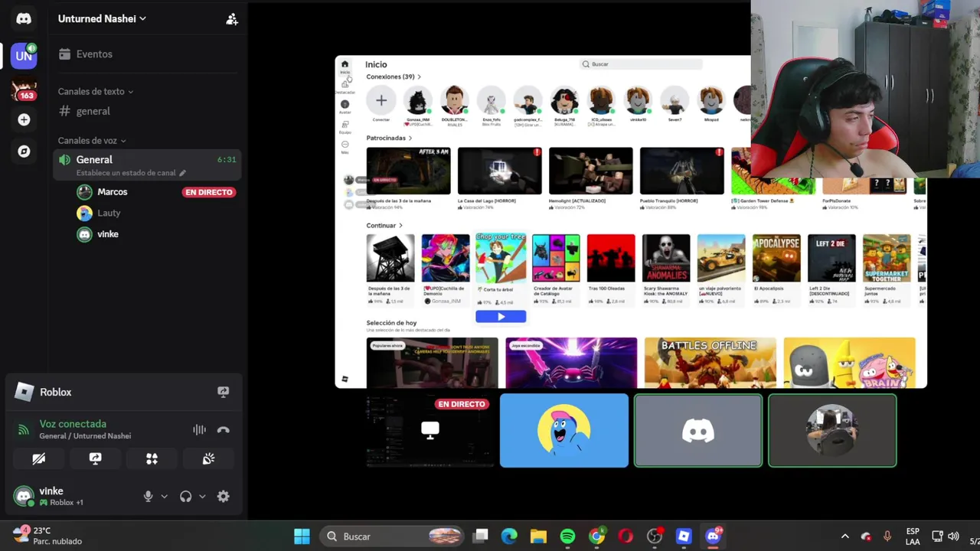Open File Explorer from the taskbar
The width and height of the screenshot is (980, 551).
pyautogui.click(x=538, y=536)
